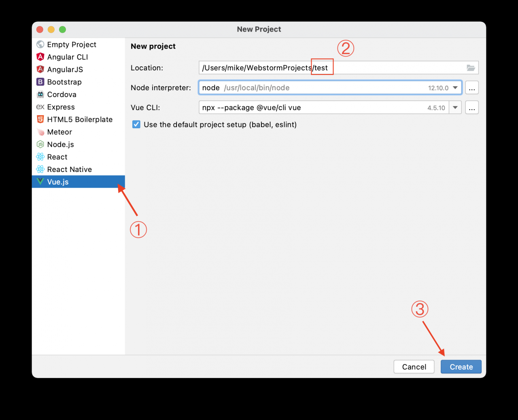Image resolution: width=518 pixels, height=420 pixels.
Task: Click the Location: label
Action: [146, 68]
